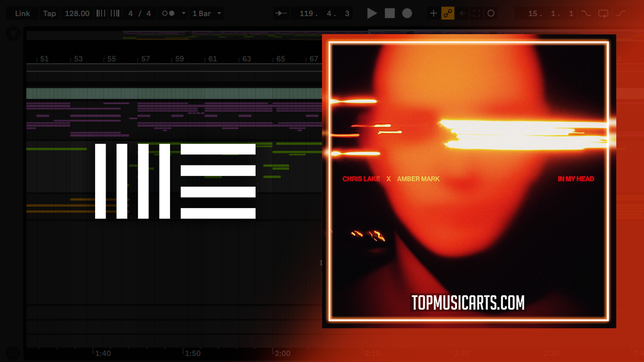This screenshot has height=362, width=644.
Task: Click the Tap tempo button
Action: point(49,14)
